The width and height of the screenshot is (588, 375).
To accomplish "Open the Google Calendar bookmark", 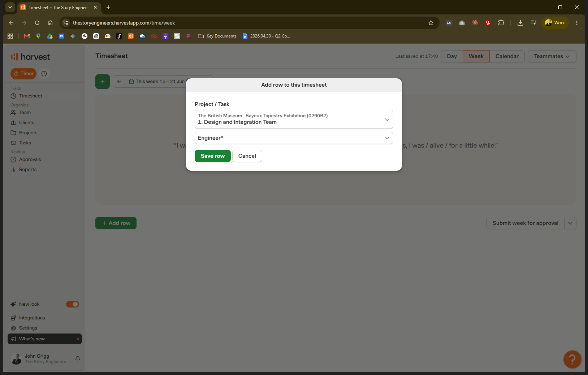I will 61,36.
